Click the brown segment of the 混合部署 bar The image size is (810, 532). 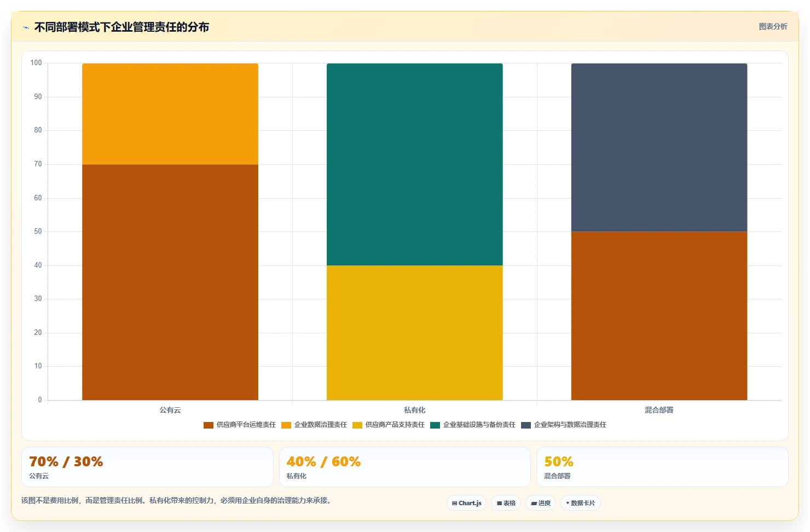pos(659,316)
